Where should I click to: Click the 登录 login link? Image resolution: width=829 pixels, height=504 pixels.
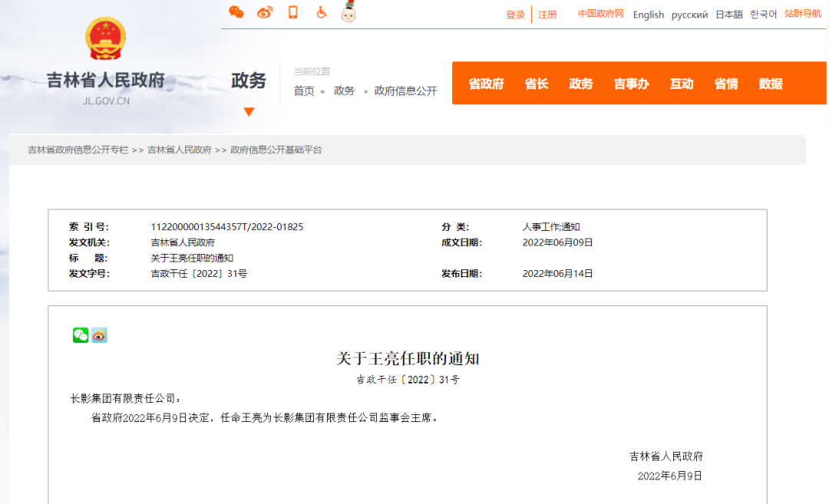[515, 15]
